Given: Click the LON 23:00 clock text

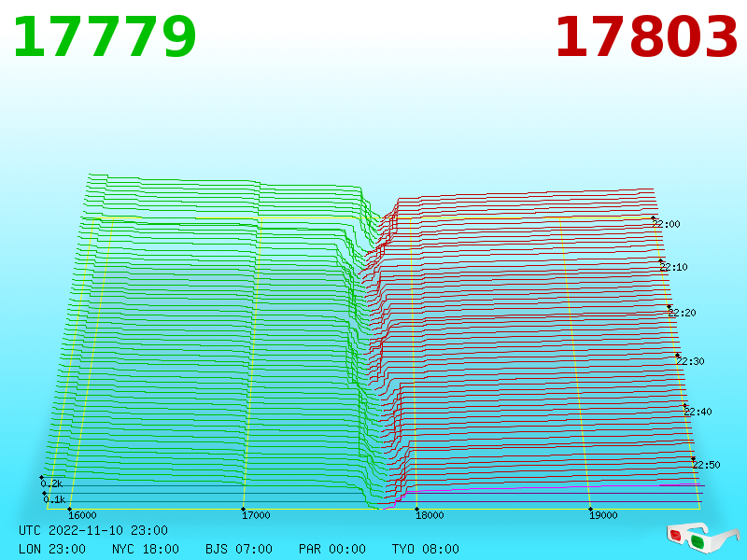Looking at the screenshot, I should [52, 549].
